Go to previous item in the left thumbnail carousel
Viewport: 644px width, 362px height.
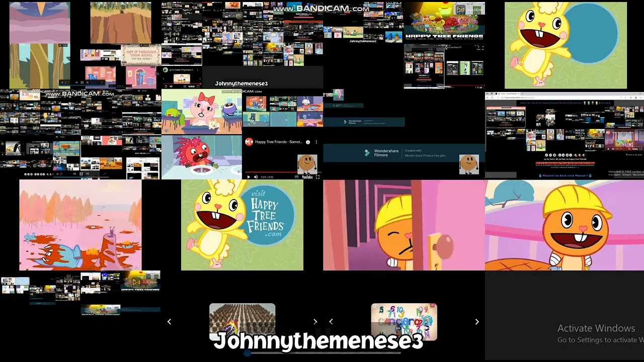click(x=169, y=322)
